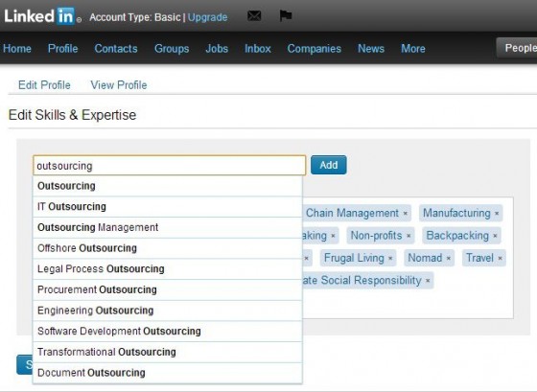Click the LinkedIn logo
Screen dimensions: 537x392
click(42, 15)
